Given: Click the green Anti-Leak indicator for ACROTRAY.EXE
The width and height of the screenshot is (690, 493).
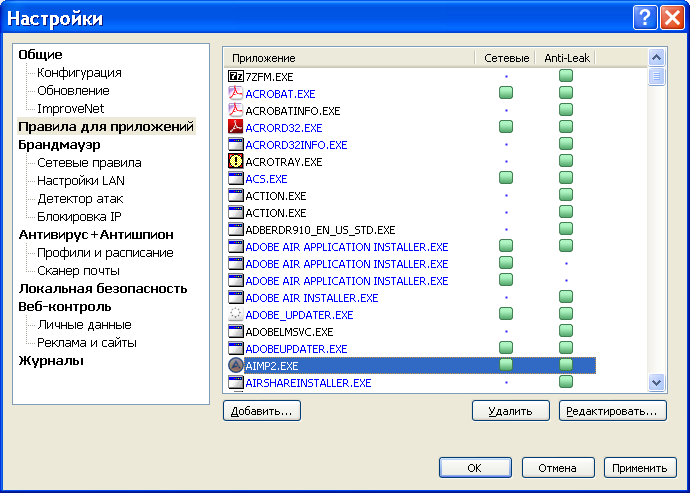Looking at the screenshot, I should [x=566, y=161].
